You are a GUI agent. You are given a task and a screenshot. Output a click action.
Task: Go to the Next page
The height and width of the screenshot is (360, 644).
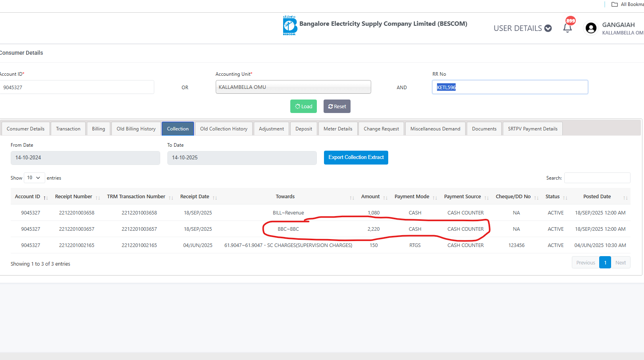pyautogui.click(x=620, y=262)
